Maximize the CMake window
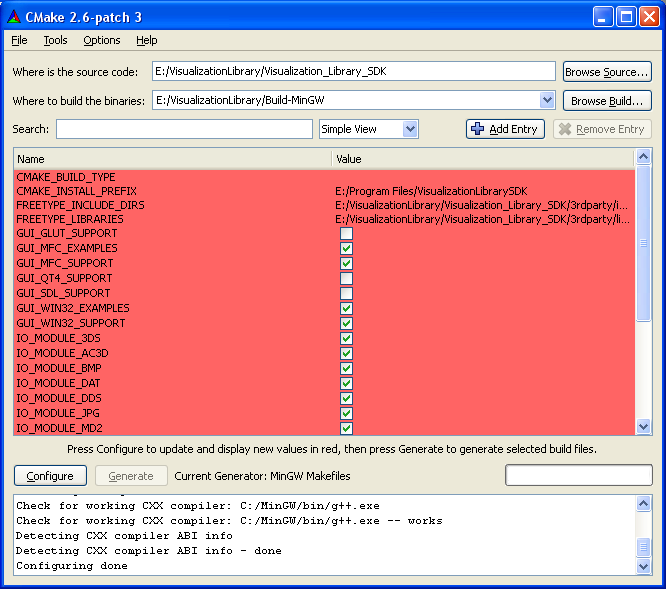 (626, 16)
